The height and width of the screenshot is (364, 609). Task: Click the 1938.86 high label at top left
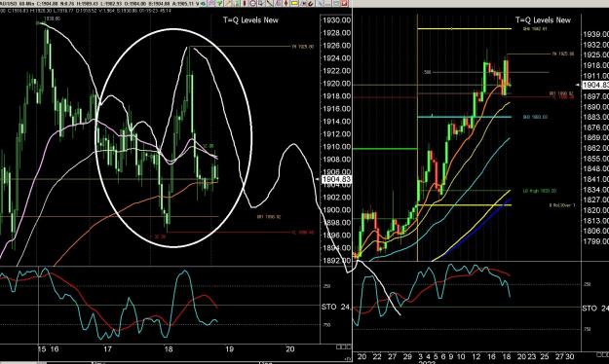[x=52, y=18]
